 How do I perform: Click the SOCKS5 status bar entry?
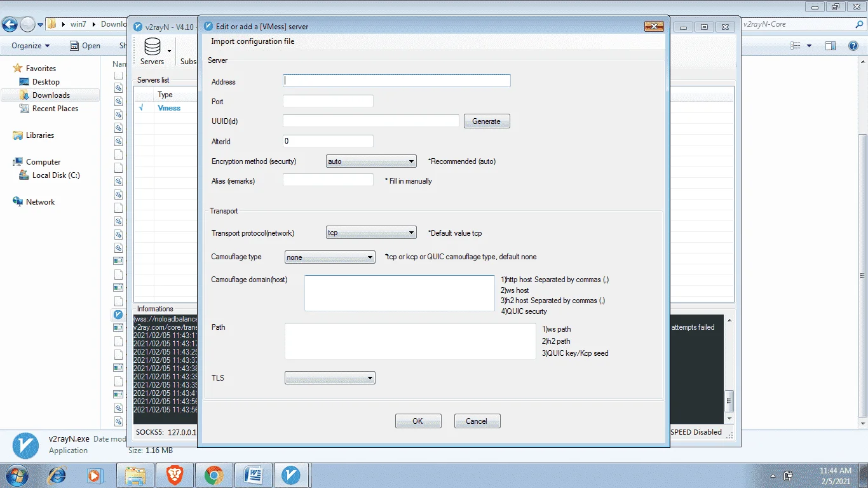pos(166,433)
